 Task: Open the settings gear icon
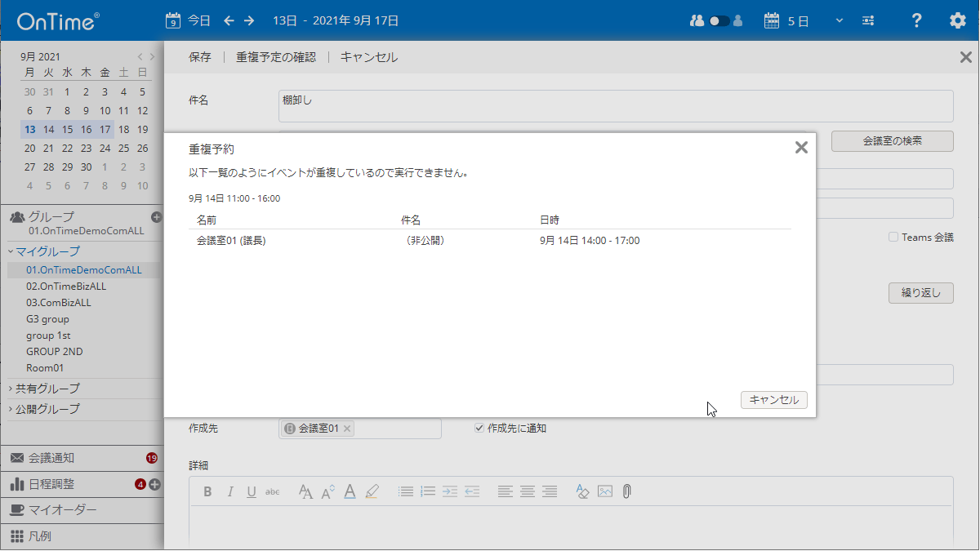957,20
